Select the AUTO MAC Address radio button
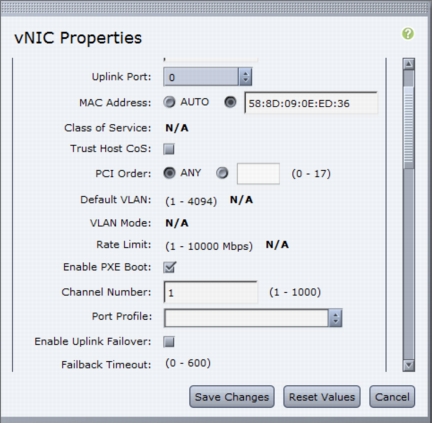 point(169,102)
